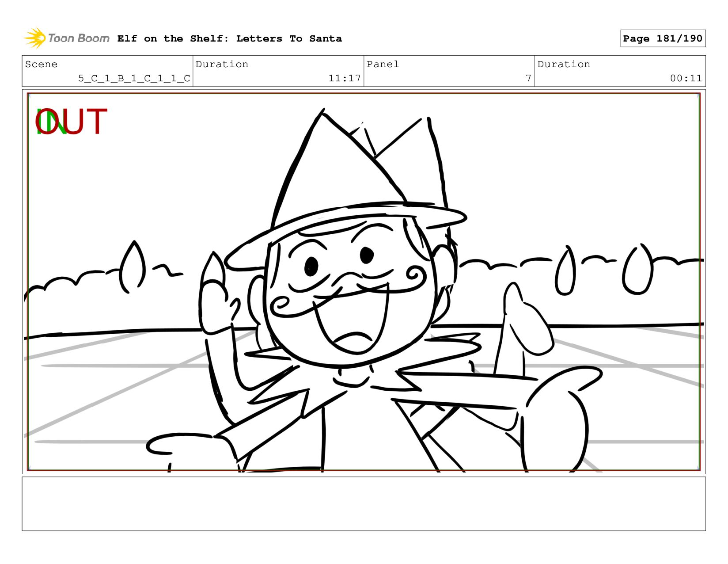Click the empty notes box below the panel
This screenshot has width=728, height=564.
[364, 503]
